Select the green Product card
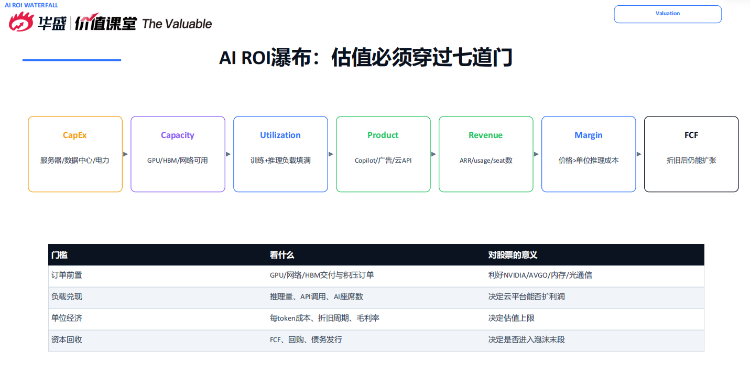750x382 pixels. tap(383, 154)
